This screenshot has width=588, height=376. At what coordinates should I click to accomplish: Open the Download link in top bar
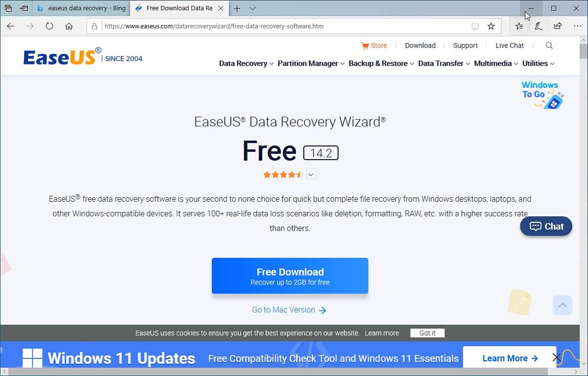pos(420,46)
